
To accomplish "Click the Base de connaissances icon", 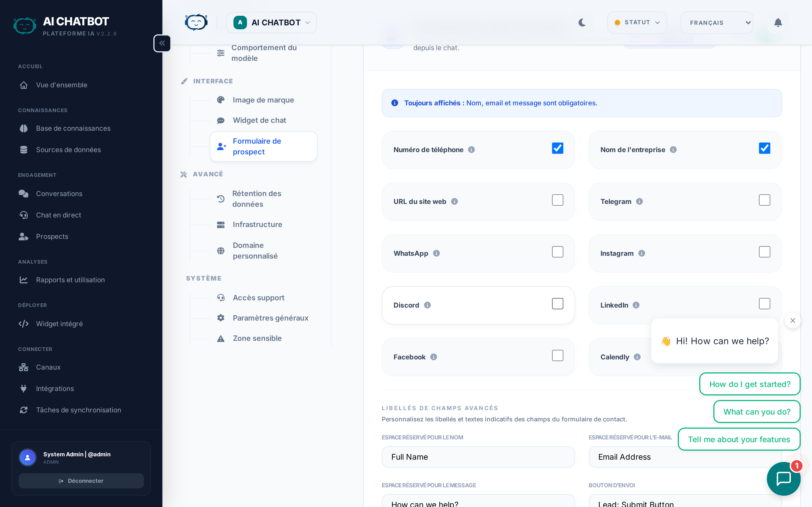I will [23, 128].
